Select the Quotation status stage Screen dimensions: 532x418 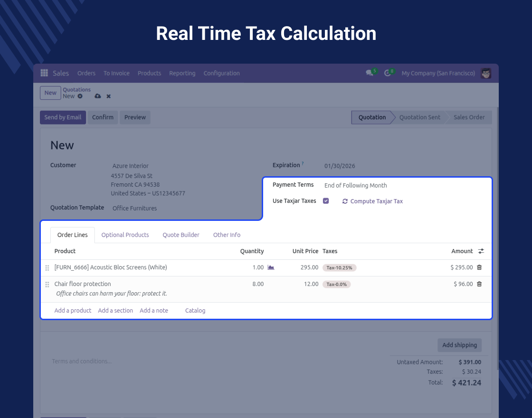372,117
